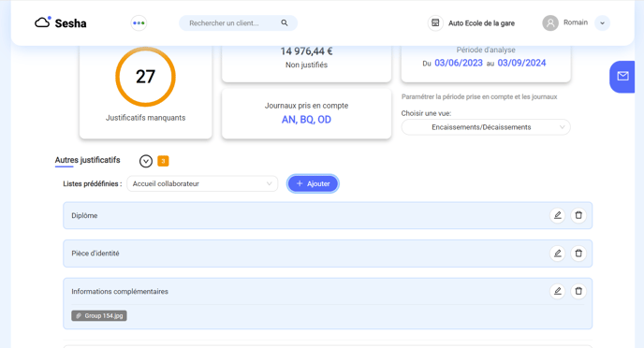Viewport: 644px width, 348px height.
Task: Edit the Diplôme item with the pencil icon
Action: (x=557, y=215)
